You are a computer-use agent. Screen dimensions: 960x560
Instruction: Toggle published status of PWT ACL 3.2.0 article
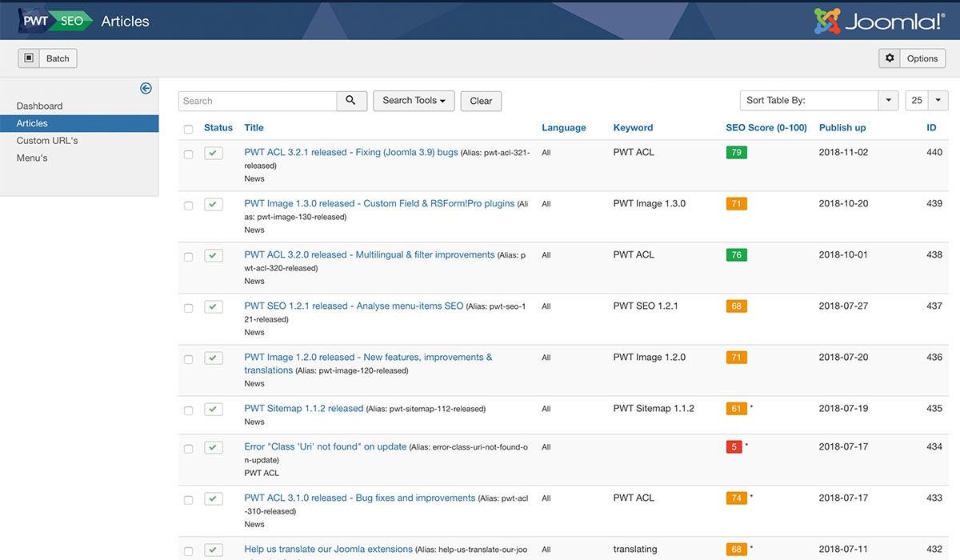coord(214,255)
